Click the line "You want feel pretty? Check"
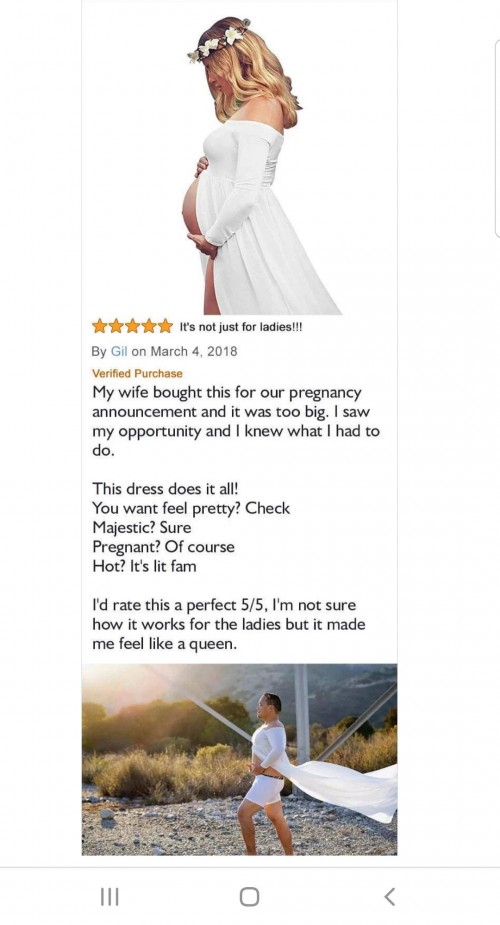Viewport: 500px width, 925px height. click(191, 508)
